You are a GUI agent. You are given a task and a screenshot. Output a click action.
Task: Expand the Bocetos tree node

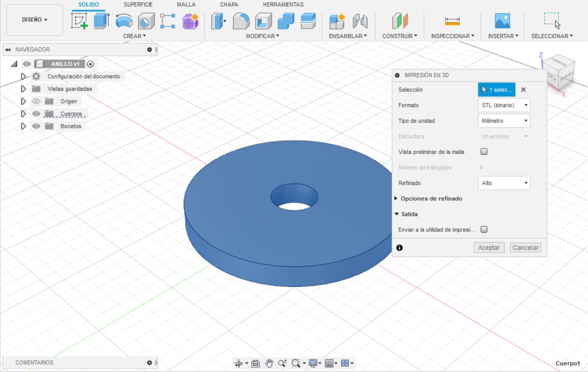23,126
